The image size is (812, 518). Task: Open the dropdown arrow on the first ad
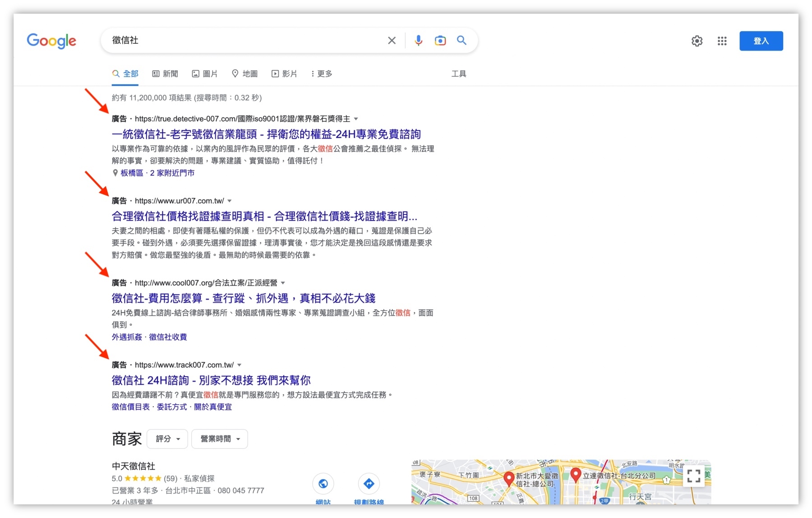tap(356, 119)
